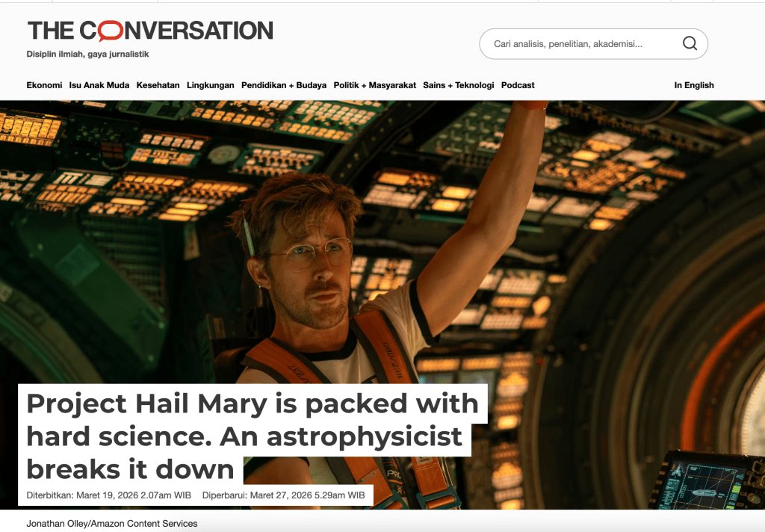765x532 pixels.
Task: Click the Project Hail Mary article headline
Action: coord(252,436)
